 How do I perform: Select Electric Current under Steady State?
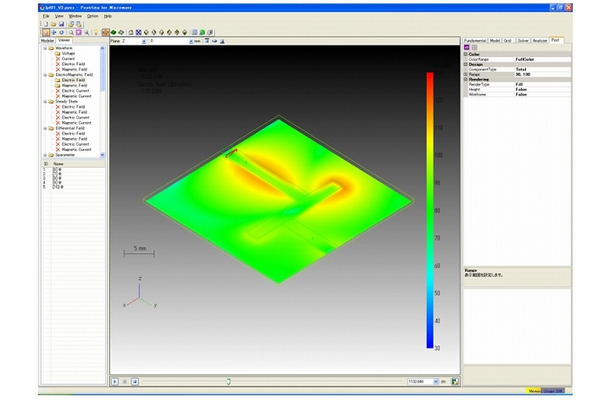[x=75, y=118]
